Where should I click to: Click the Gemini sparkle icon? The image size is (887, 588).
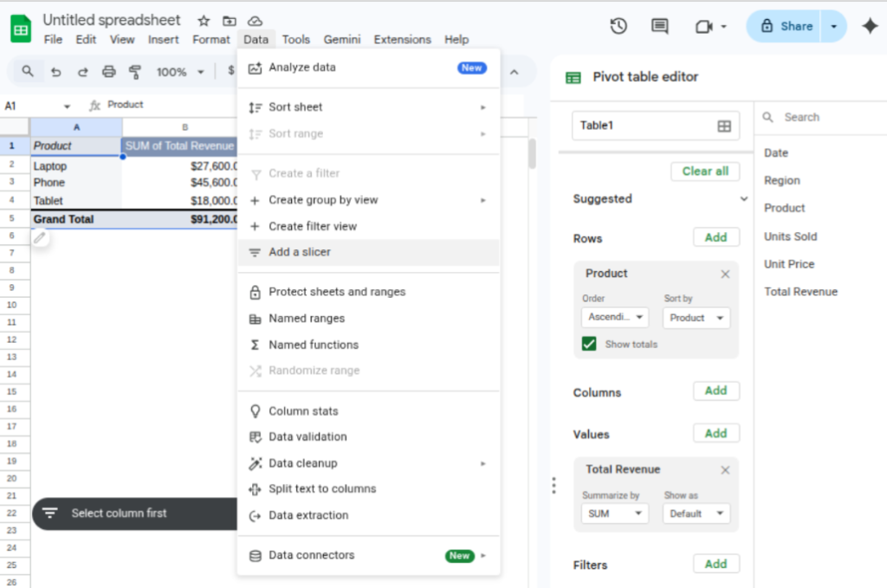pos(870,26)
